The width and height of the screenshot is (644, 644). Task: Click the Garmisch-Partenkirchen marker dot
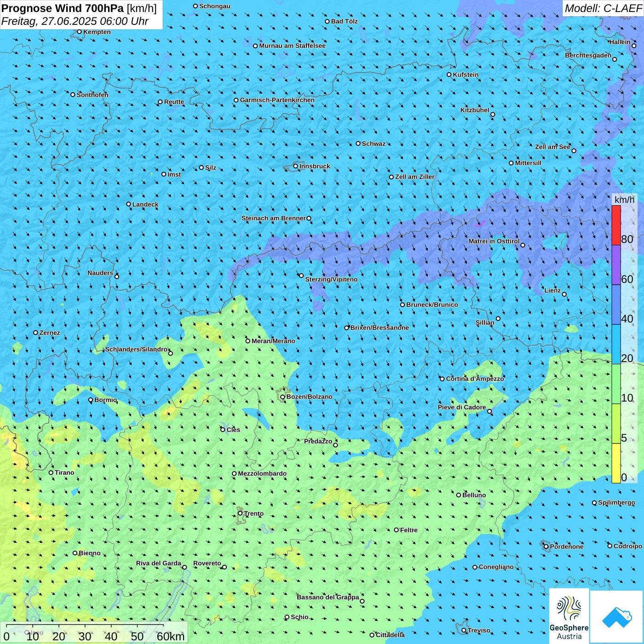(x=236, y=100)
